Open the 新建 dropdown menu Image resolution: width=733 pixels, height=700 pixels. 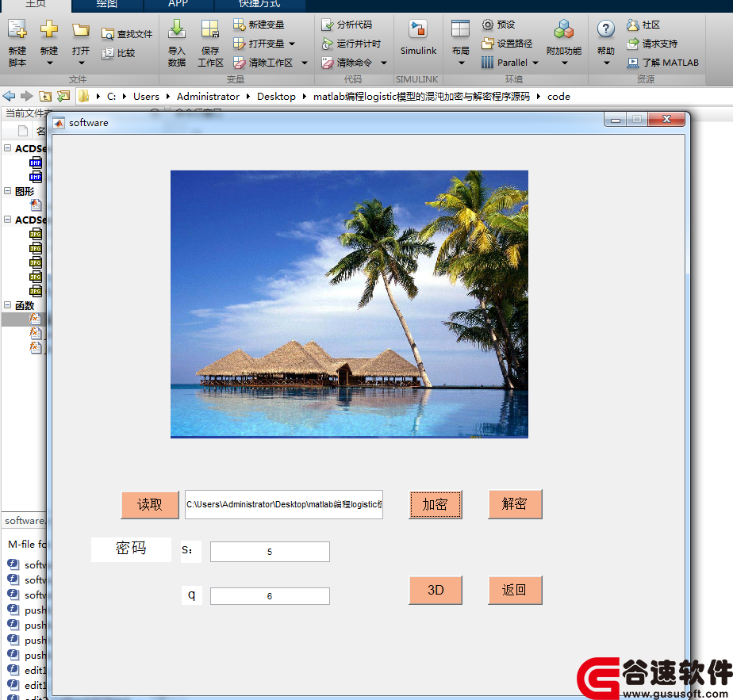pyautogui.click(x=49, y=63)
